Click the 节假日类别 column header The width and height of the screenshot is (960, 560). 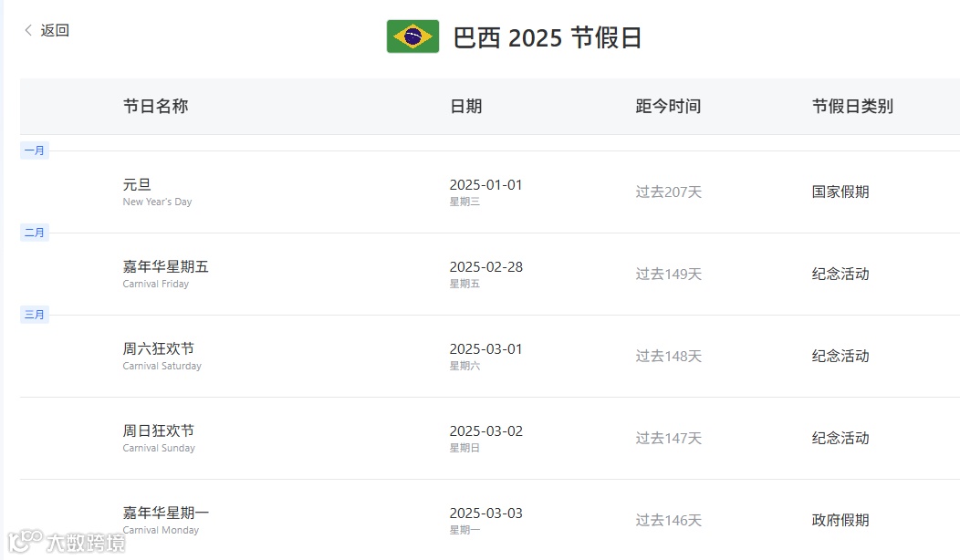(x=852, y=106)
